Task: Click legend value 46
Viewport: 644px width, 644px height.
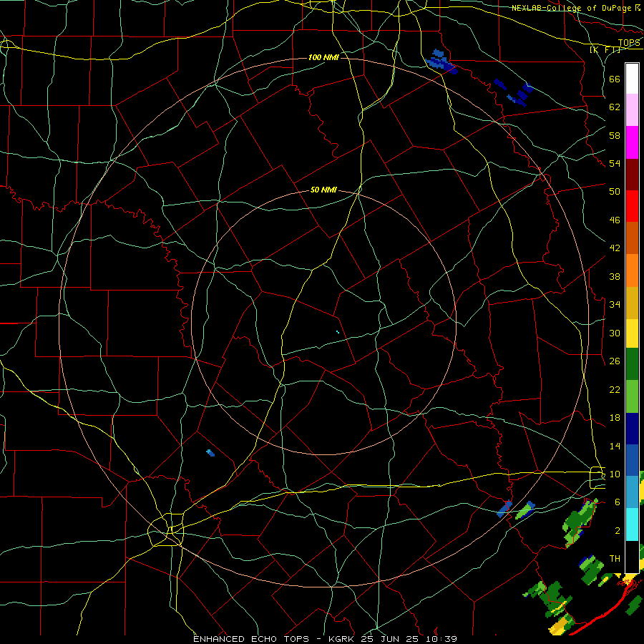Action: coord(615,220)
